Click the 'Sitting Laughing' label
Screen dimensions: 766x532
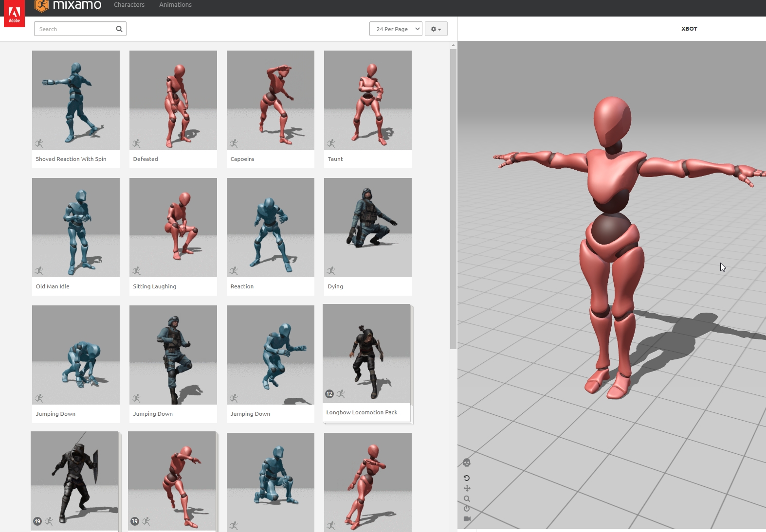[x=155, y=286]
